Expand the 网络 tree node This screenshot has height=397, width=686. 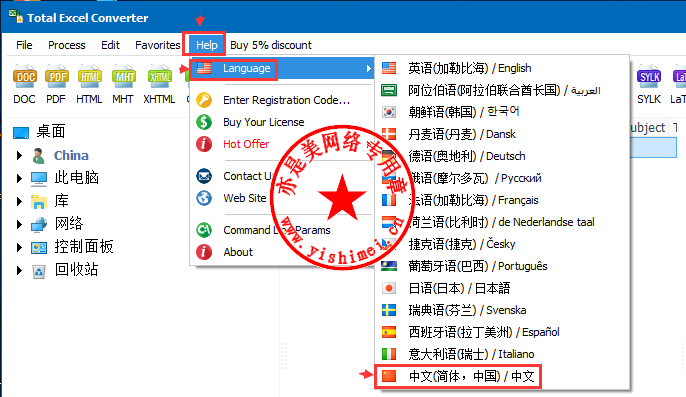(x=19, y=224)
